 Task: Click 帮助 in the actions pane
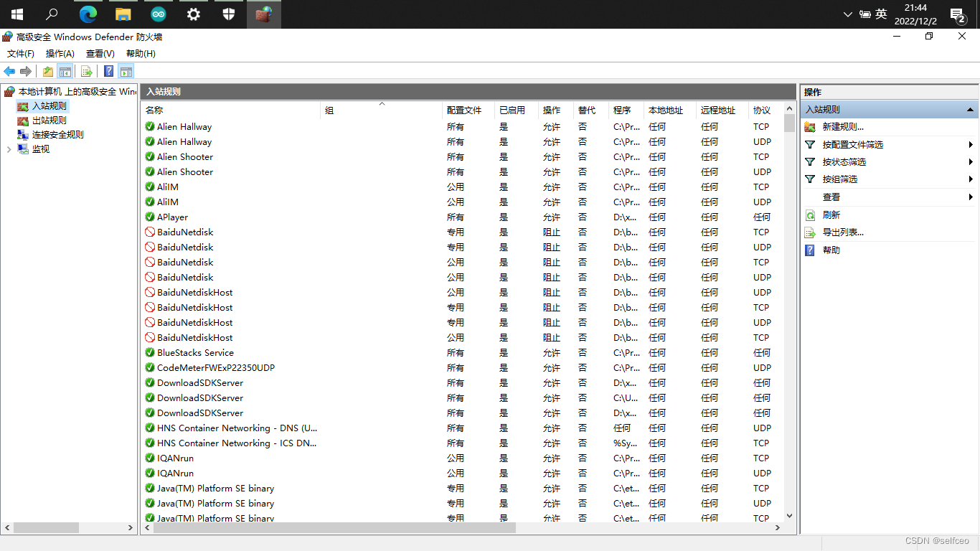pos(831,250)
